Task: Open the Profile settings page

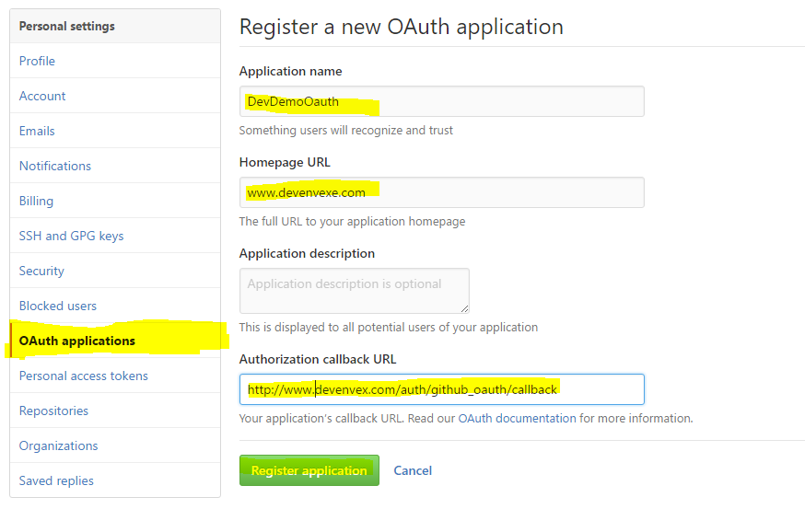Action: click(37, 61)
